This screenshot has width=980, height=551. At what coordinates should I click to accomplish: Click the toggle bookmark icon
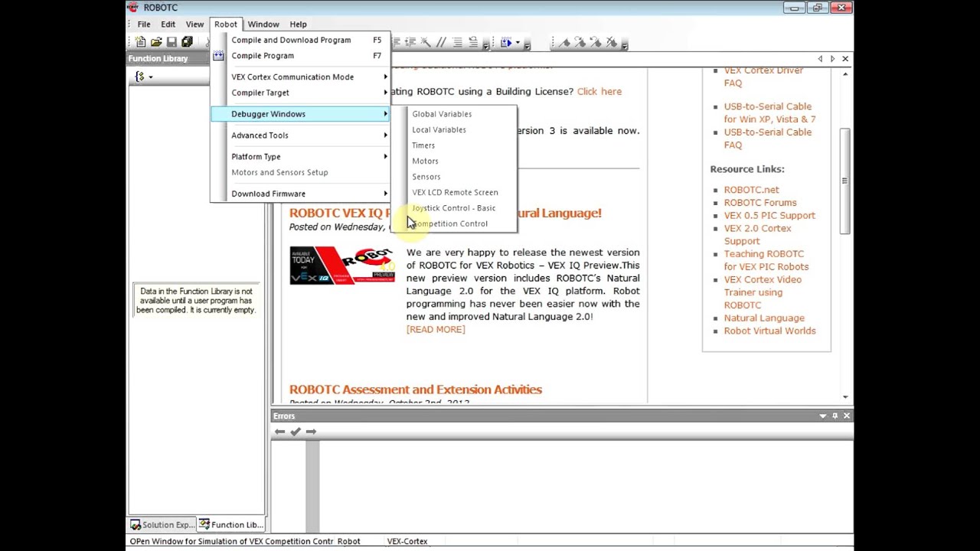[564, 42]
